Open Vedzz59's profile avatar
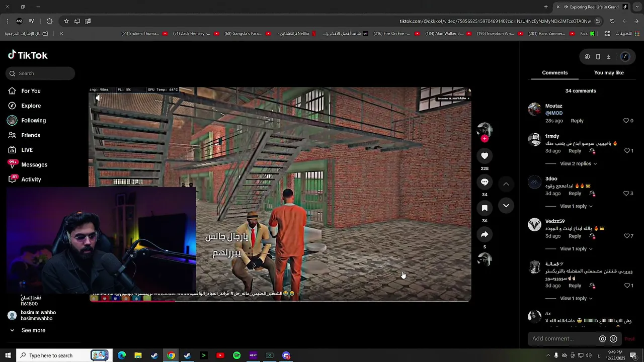 point(534,224)
